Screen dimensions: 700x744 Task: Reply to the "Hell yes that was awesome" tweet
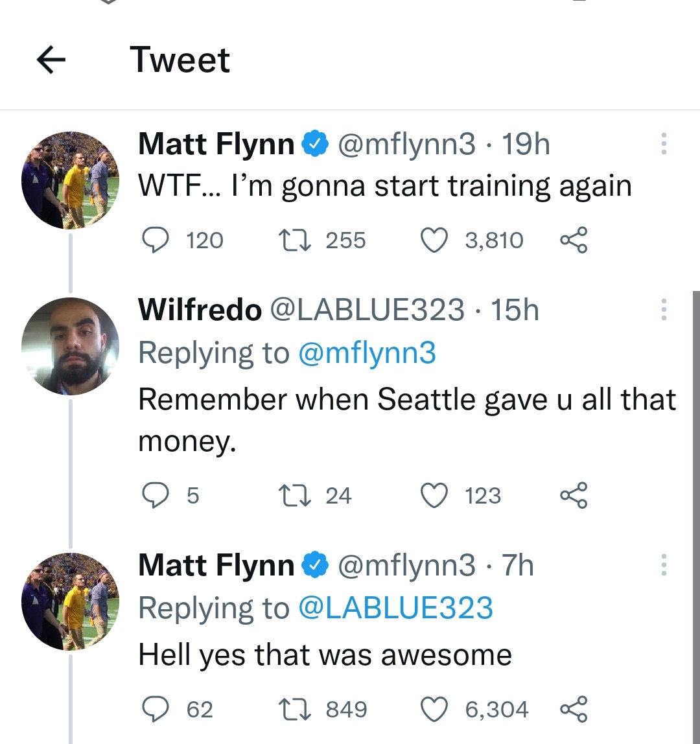156,709
